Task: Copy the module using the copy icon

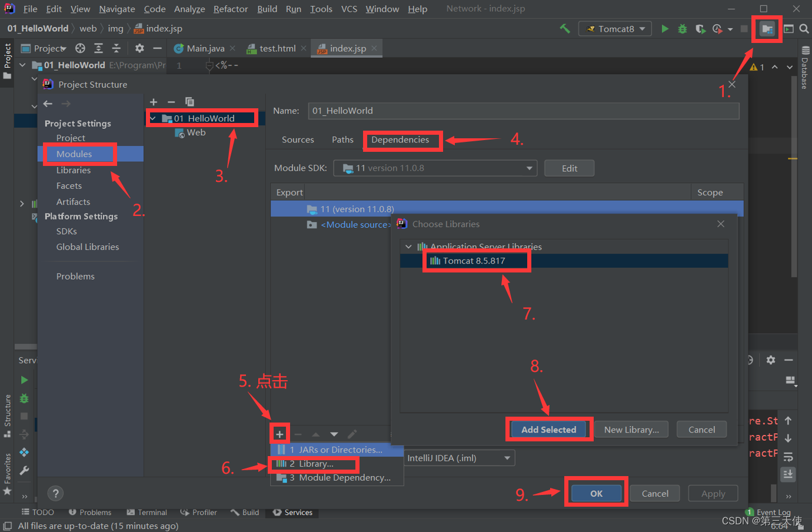Action: point(189,102)
